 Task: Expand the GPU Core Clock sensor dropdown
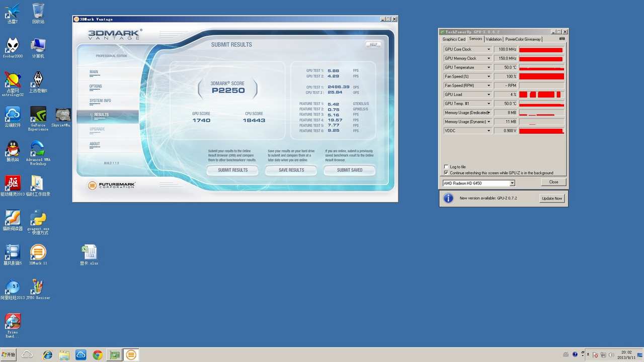point(489,49)
